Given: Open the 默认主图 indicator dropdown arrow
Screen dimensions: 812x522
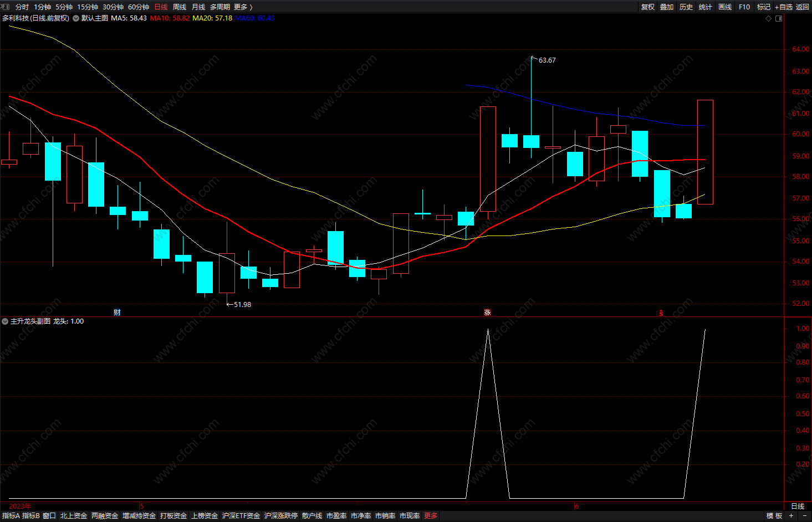Looking at the screenshot, I should pos(76,18).
